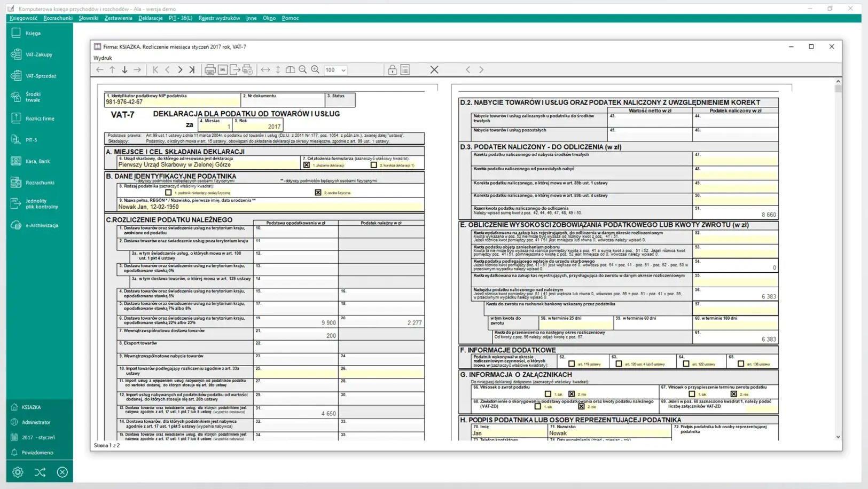Click the zoom out magnifier icon
This screenshot has width=868, height=489.
coord(303,70)
